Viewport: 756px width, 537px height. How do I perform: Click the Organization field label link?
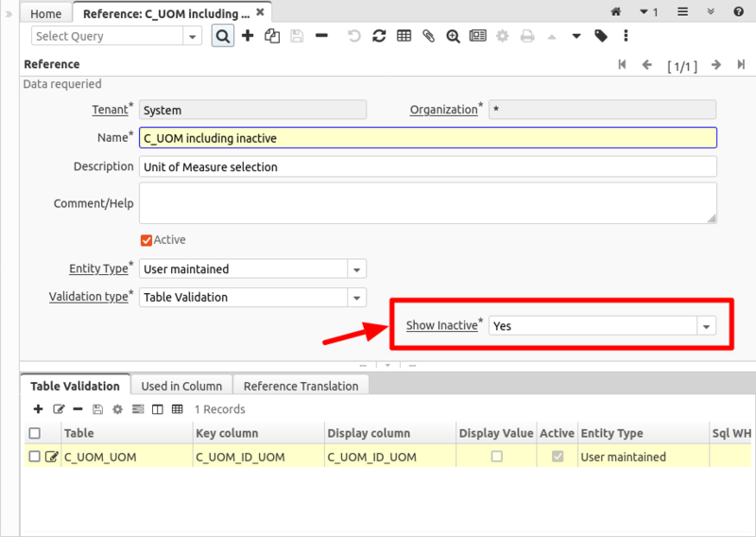pyautogui.click(x=443, y=110)
